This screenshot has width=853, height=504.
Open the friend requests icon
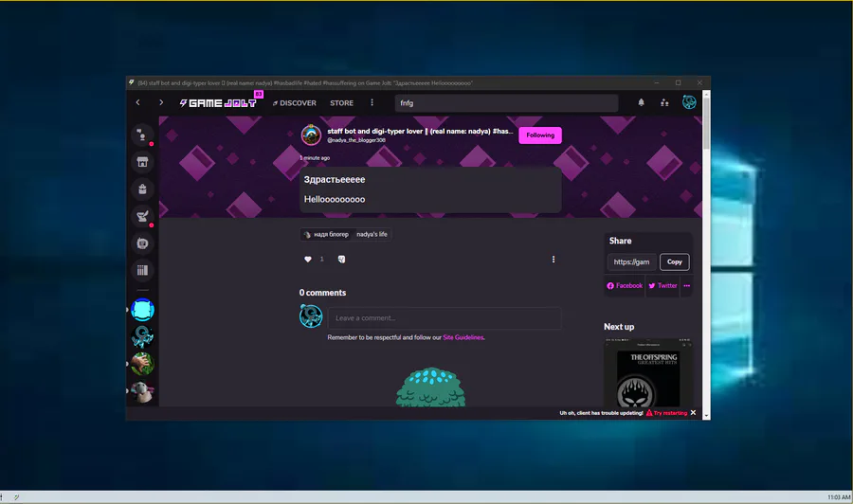tap(664, 102)
